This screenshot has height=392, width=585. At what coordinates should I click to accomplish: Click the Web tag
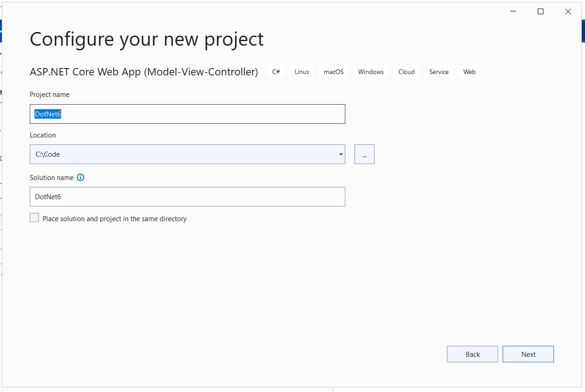pos(470,72)
